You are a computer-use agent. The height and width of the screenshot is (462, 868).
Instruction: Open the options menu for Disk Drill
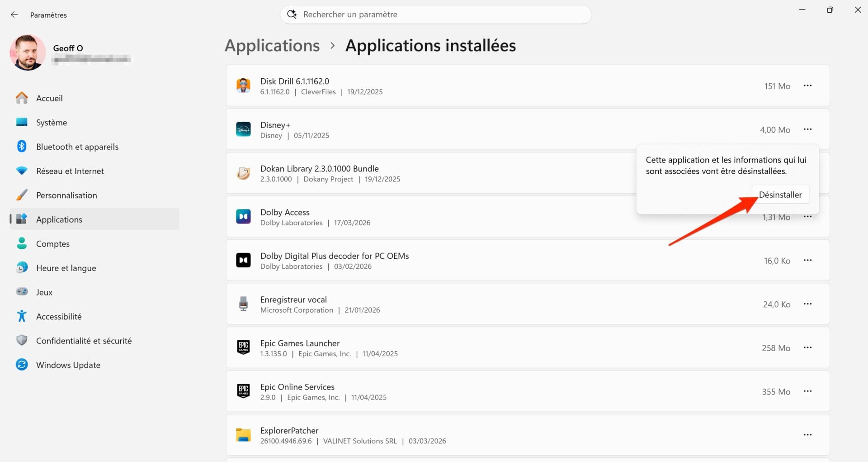coord(808,86)
